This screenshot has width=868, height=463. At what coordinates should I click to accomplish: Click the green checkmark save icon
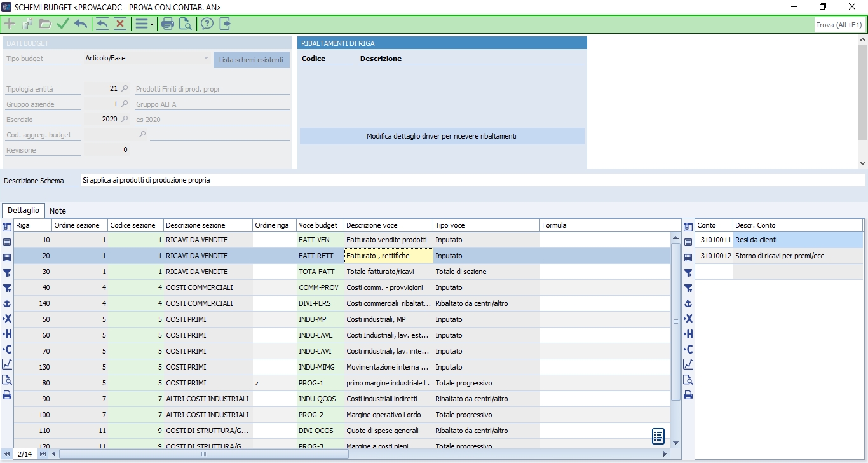point(62,24)
